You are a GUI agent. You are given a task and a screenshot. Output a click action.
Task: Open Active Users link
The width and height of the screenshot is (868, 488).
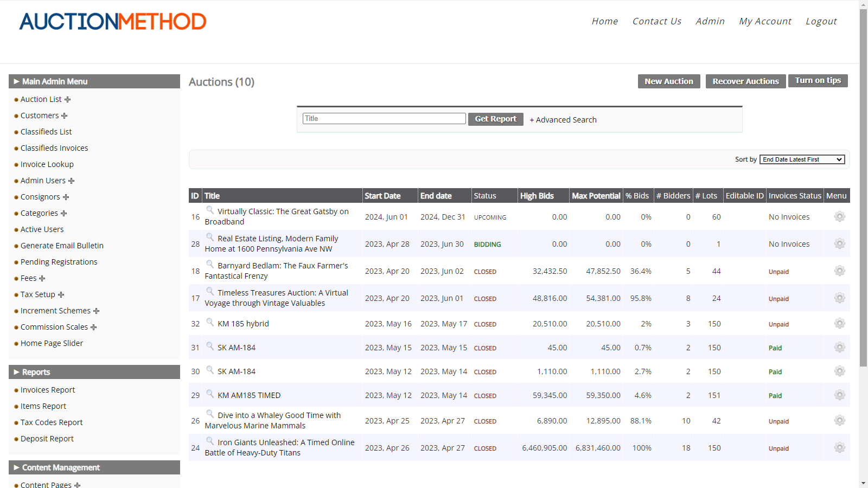point(42,229)
